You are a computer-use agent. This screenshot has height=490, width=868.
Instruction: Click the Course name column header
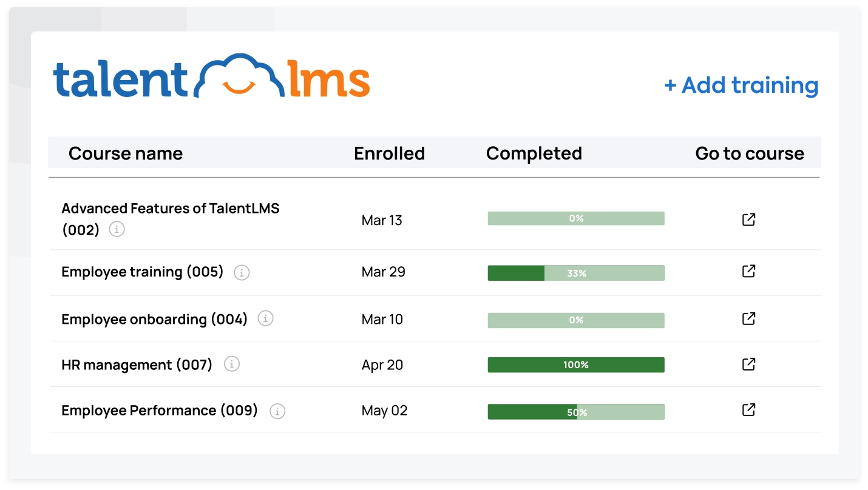pos(126,153)
